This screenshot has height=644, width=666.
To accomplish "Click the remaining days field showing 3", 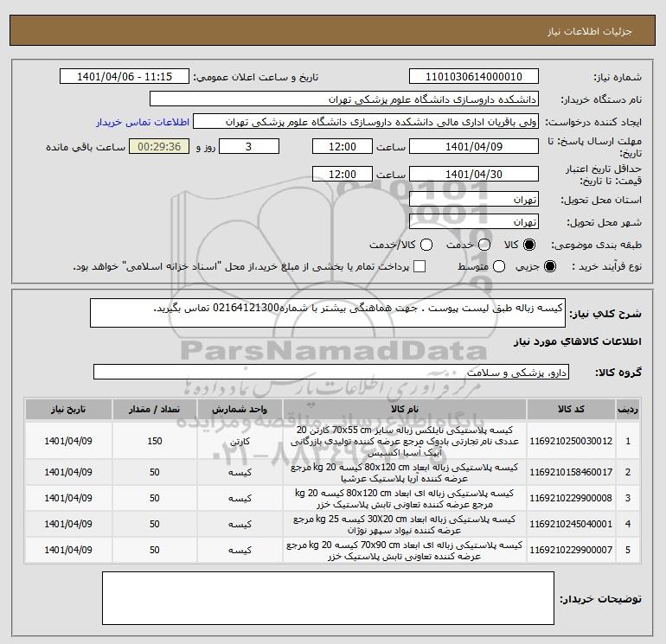I will (x=249, y=146).
